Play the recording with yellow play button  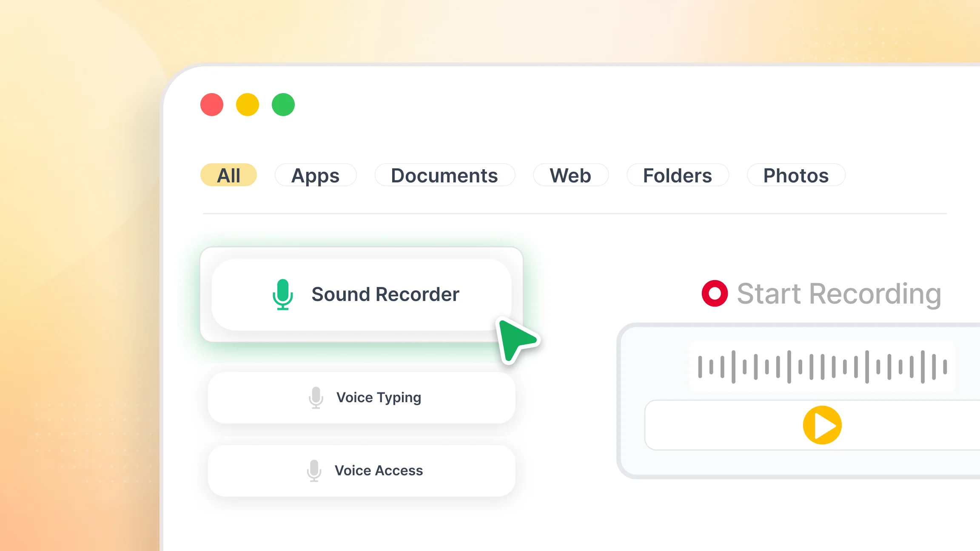(822, 425)
